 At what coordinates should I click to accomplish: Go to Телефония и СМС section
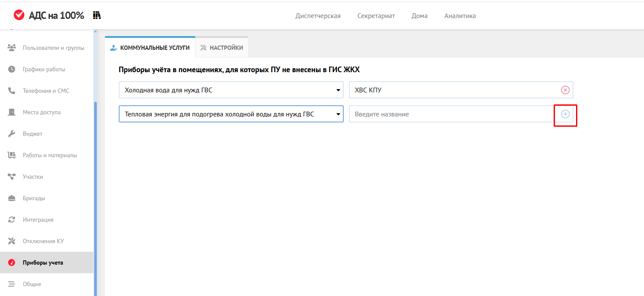point(46,91)
